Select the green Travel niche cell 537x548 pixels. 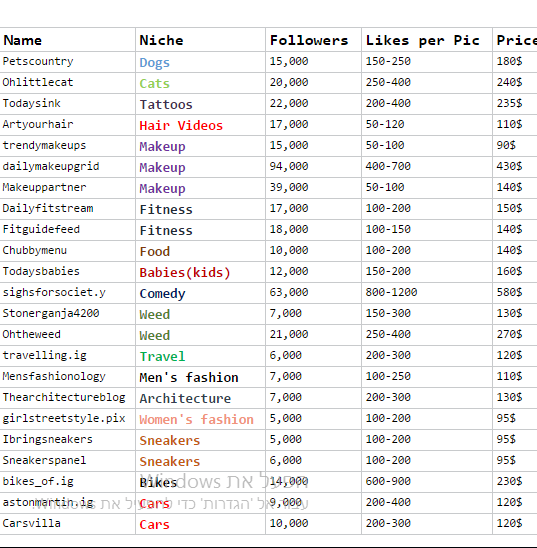pos(201,356)
